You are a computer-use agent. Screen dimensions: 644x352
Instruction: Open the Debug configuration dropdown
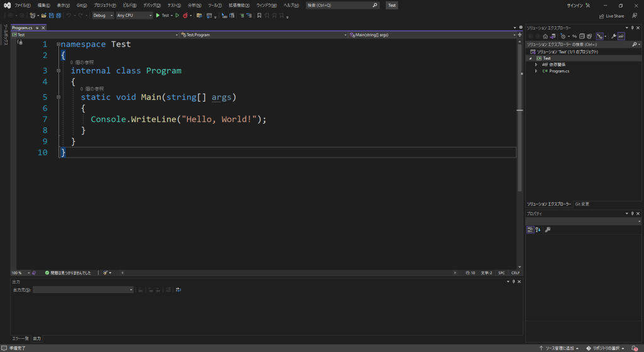[102, 16]
